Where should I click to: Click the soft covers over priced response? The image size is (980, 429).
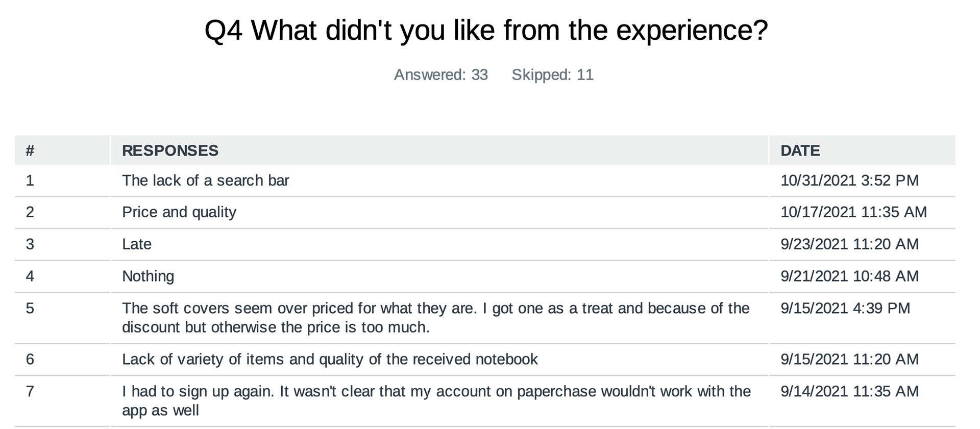point(436,318)
